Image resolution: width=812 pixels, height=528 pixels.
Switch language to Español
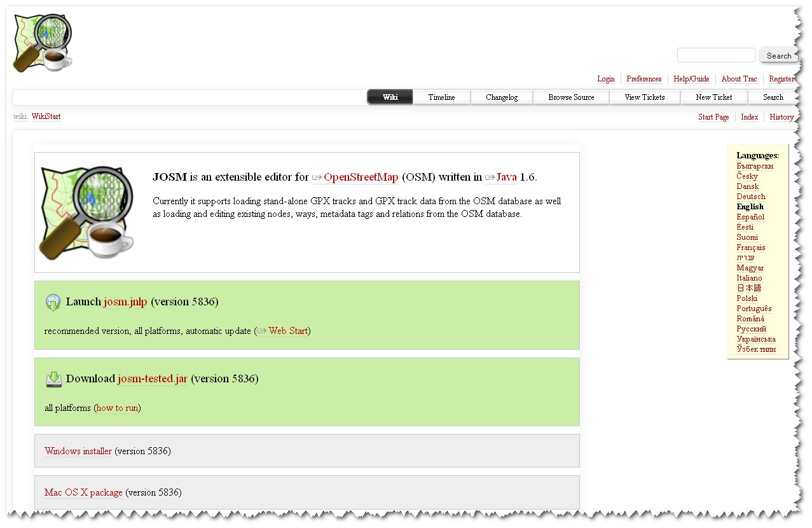pyautogui.click(x=750, y=217)
